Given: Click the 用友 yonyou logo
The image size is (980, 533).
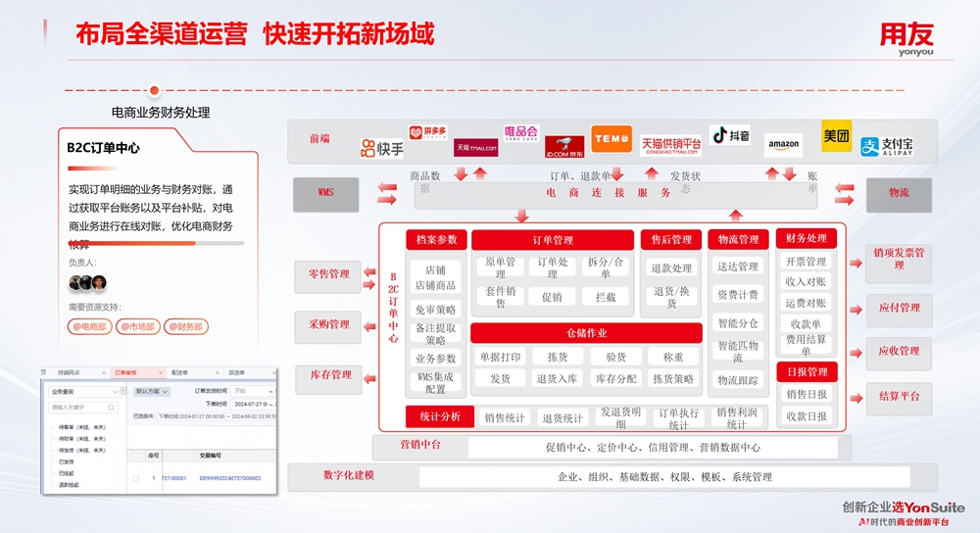Looking at the screenshot, I should click(x=906, y=39).
